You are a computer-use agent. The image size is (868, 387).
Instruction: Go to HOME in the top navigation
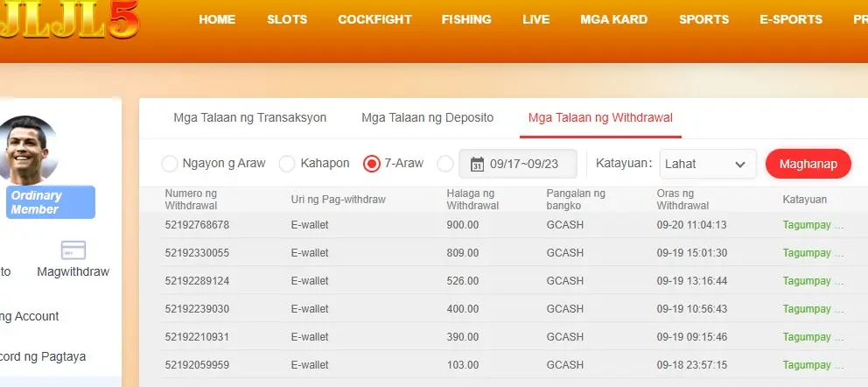pos(217,19)
